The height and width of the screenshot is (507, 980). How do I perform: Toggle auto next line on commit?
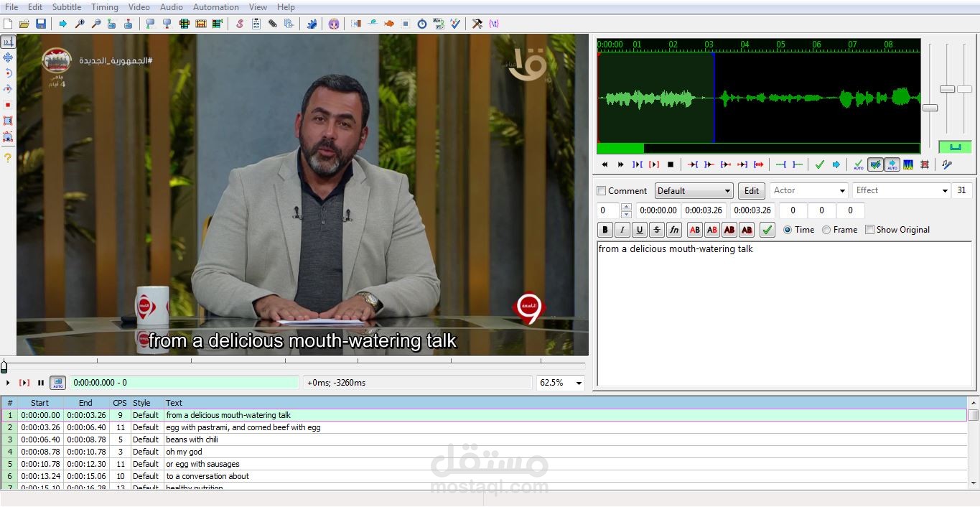(875, 164)
